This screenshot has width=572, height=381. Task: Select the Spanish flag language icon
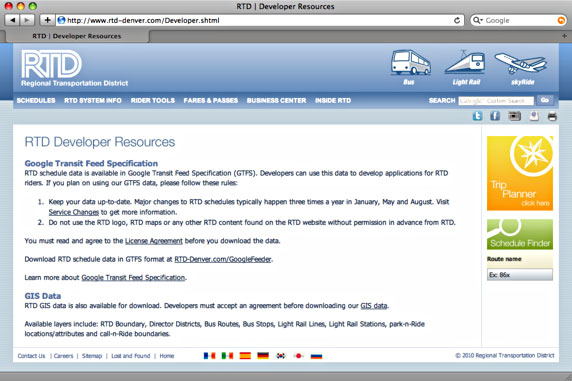tap(245, 355)
